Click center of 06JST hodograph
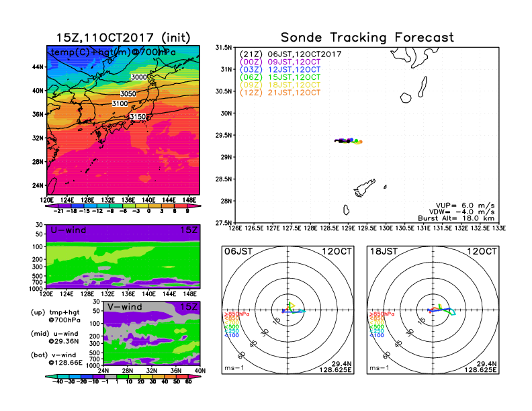532x411 pixels. pyautogui.click(x=288, y=310)
